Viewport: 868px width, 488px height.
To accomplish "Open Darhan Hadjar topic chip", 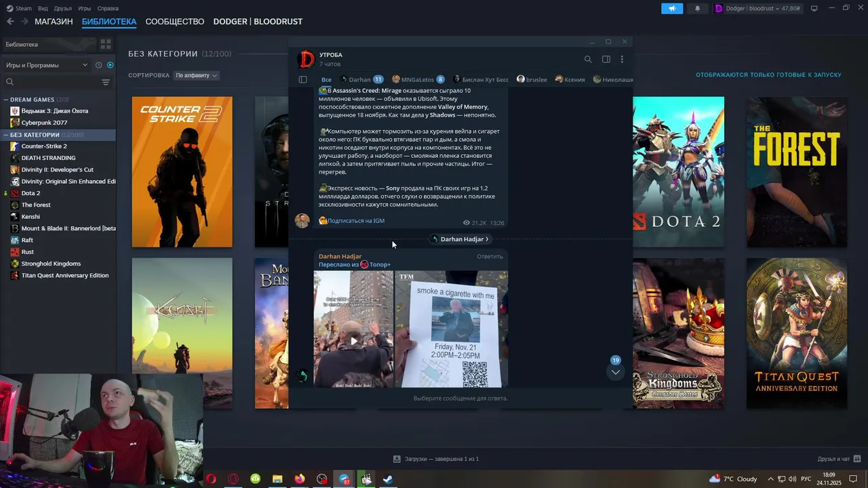I will point(460,239).
